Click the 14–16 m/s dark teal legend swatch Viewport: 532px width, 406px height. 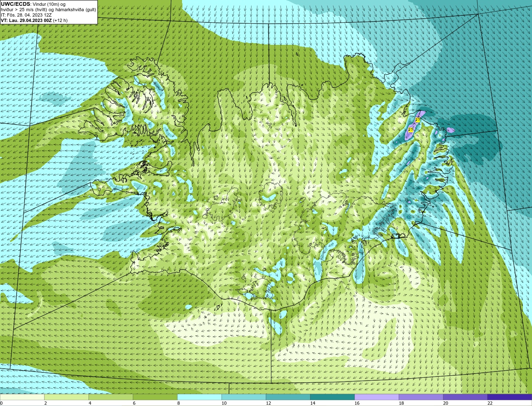(332, 397)
